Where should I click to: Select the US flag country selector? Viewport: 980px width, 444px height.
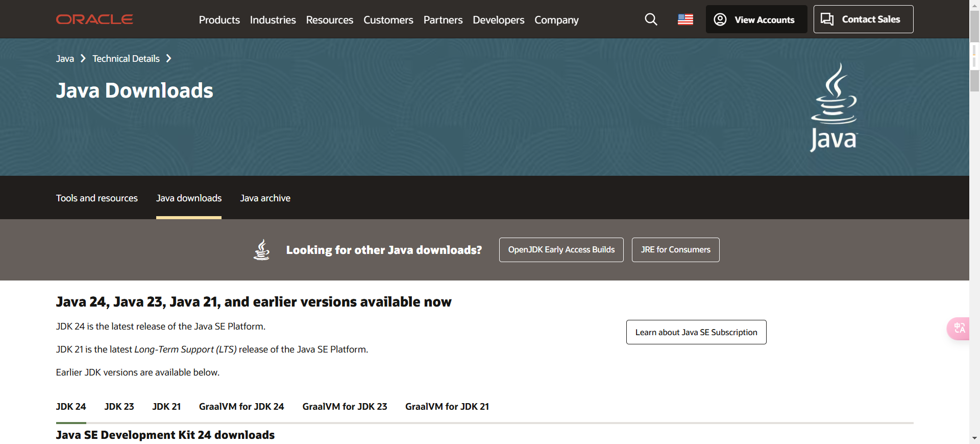point(685,19)
